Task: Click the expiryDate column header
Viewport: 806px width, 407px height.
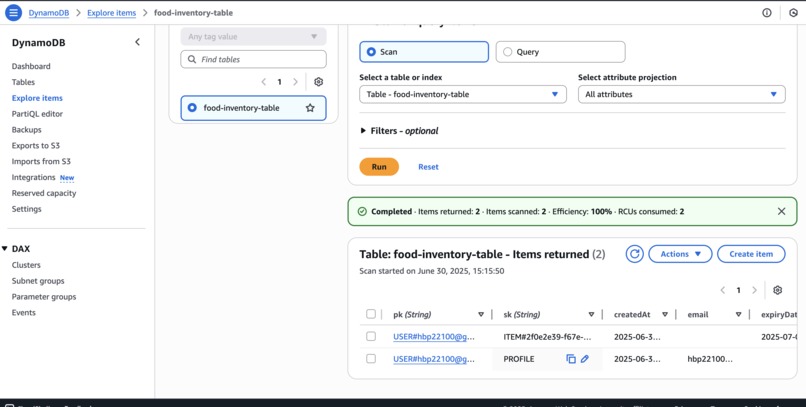Action: (x=779, y=314)
